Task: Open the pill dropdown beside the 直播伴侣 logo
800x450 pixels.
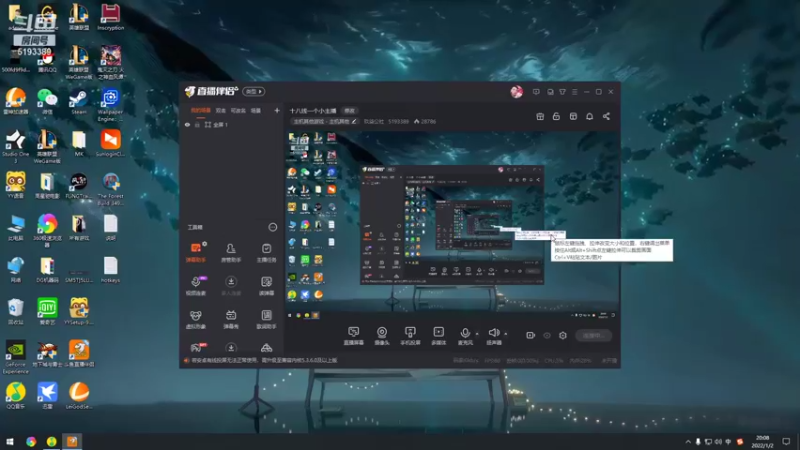Action: coord(254,91)
